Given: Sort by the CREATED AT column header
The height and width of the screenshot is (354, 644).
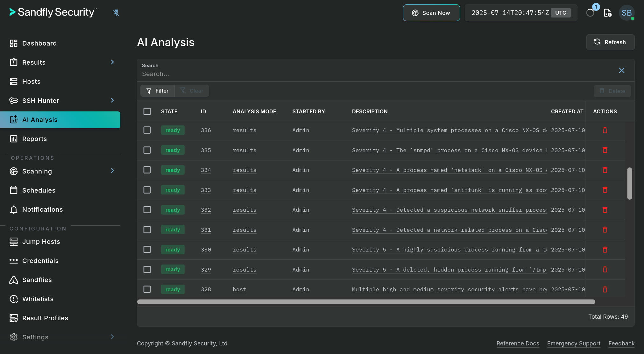Looking at the screenshot, I should [x=567, y=111].
